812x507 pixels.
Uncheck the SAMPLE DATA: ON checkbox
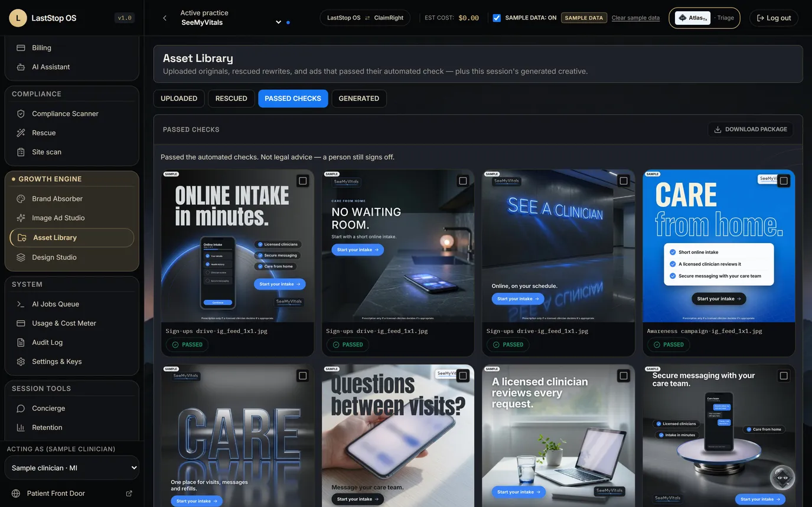(x=497, y=18)
